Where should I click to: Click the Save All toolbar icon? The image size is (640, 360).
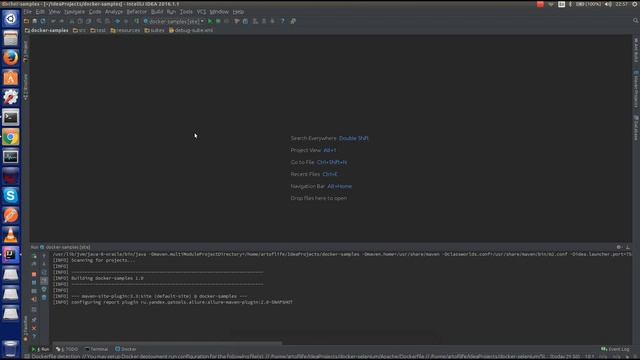click(x=35, y=21)
